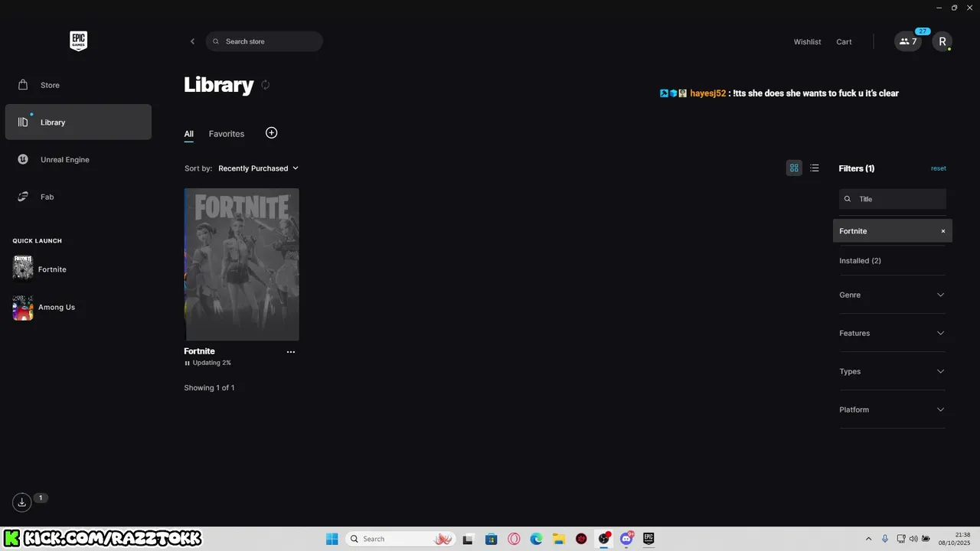980x551 pixels.
Task: Open File Explorer from taskbar
Action: tap(559, 539)
